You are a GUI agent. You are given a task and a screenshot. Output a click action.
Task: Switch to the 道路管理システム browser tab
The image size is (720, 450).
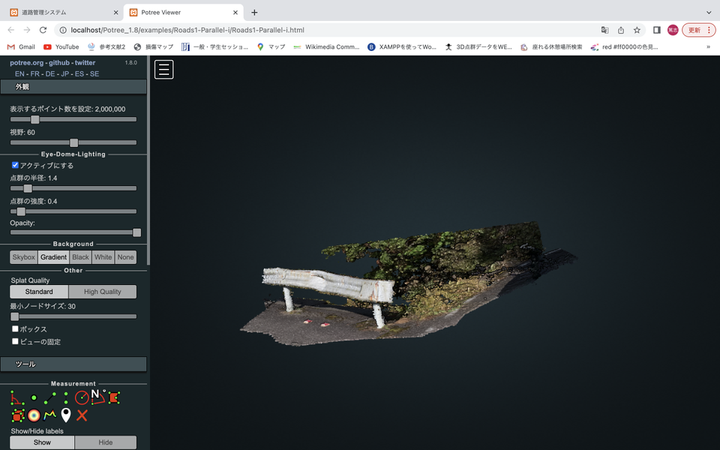pos(55,12)
